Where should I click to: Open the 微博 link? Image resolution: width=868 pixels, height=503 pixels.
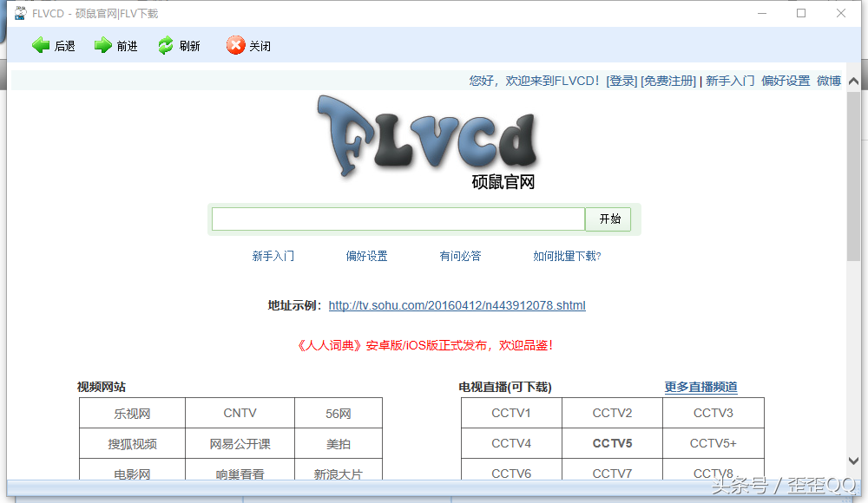829,81
